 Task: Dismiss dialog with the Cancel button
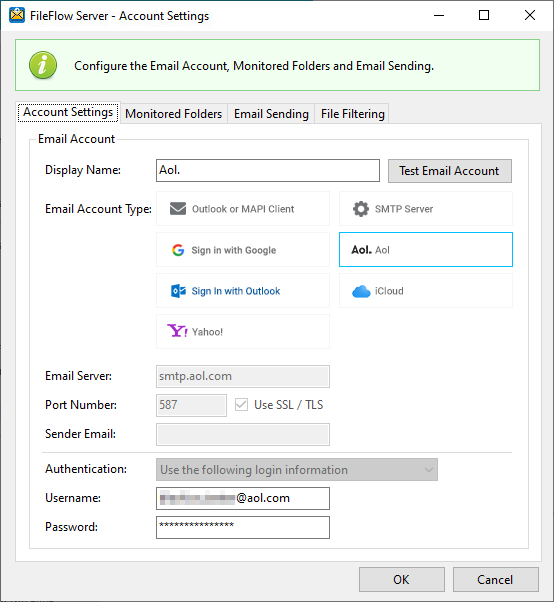pos(495,579)
